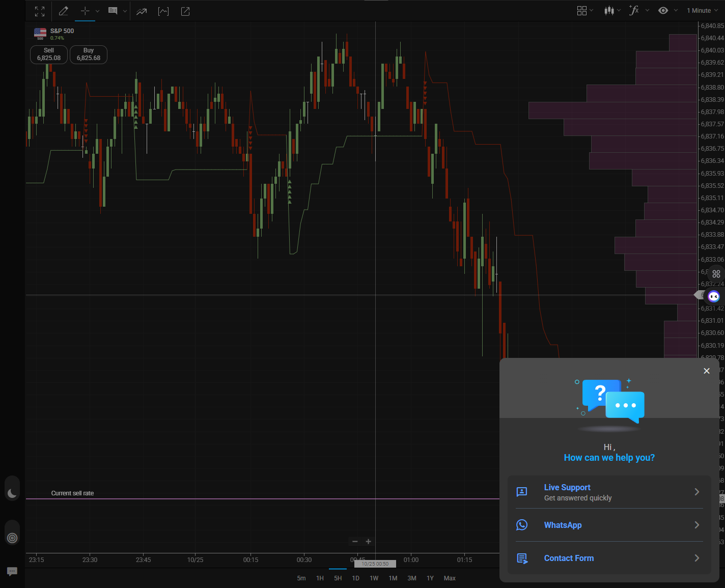Viewport: 725px width, 588px height.
Task: Click the add indicator fx icon
Action: tap(634, 10)
